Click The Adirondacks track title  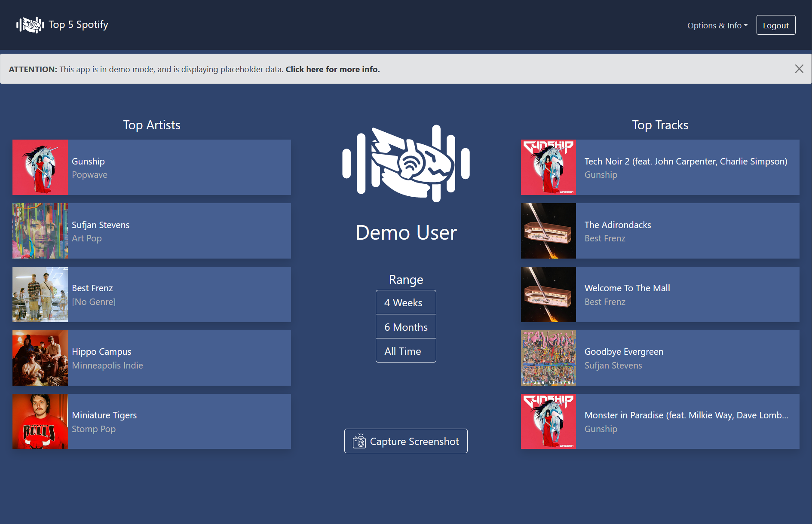click(x=618, y=225)
